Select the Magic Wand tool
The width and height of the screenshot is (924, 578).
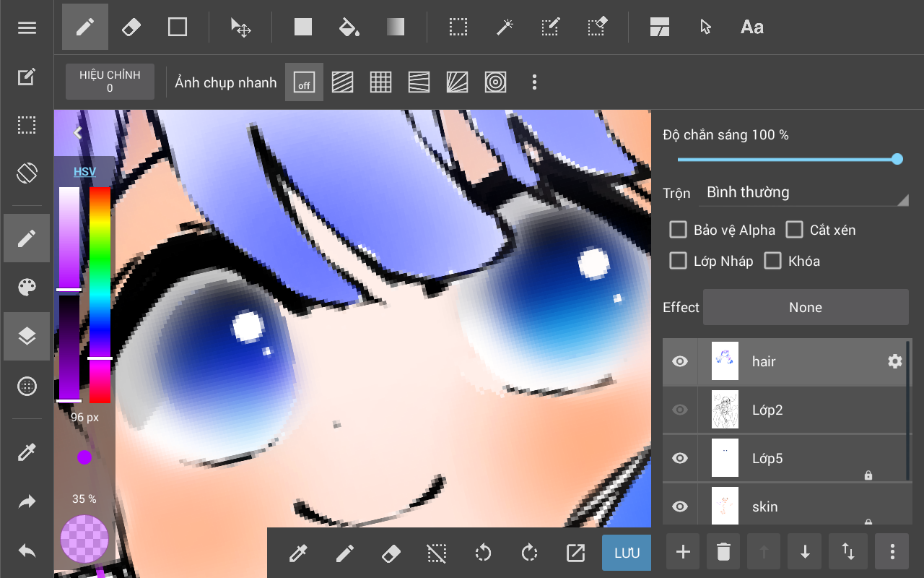pos(504,27)
